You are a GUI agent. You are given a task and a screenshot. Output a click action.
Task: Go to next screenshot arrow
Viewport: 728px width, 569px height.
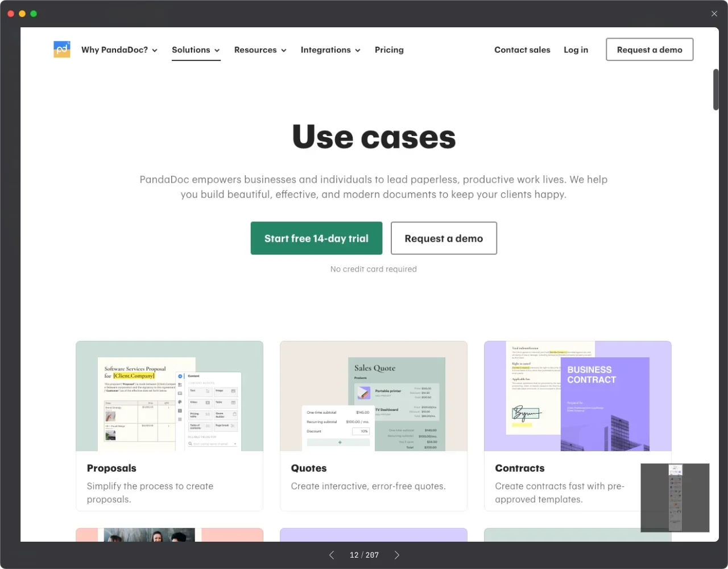397,555
